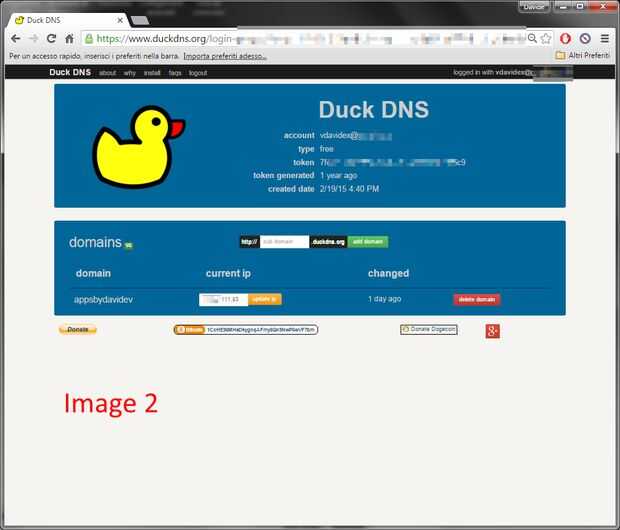Select the Duck DNS browser tab
Screen dimensions: 620x530
[67, 20]
